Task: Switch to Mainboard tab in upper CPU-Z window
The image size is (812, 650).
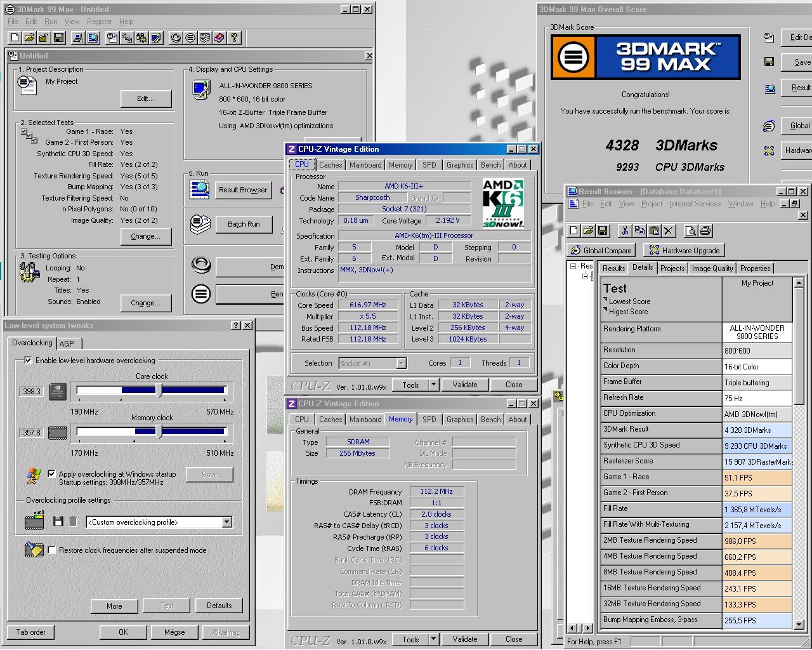Action: (365, 165)
